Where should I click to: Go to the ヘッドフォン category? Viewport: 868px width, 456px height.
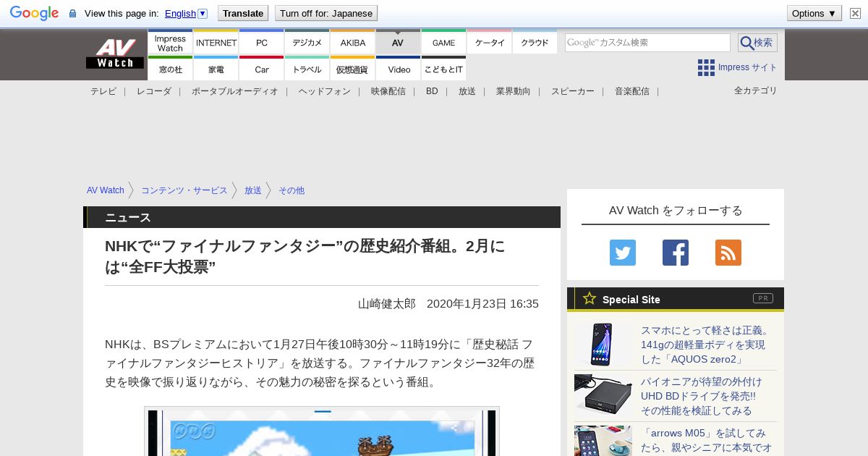point(324,91)
